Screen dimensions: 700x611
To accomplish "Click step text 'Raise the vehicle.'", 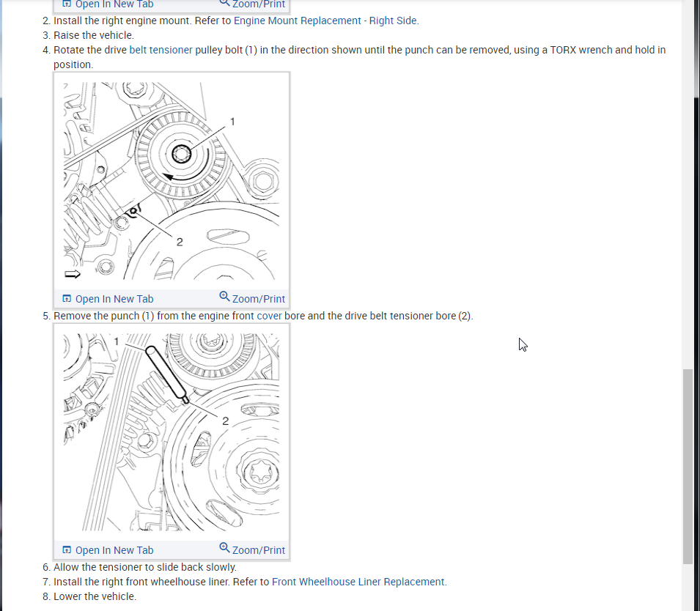I will point(93,35).
